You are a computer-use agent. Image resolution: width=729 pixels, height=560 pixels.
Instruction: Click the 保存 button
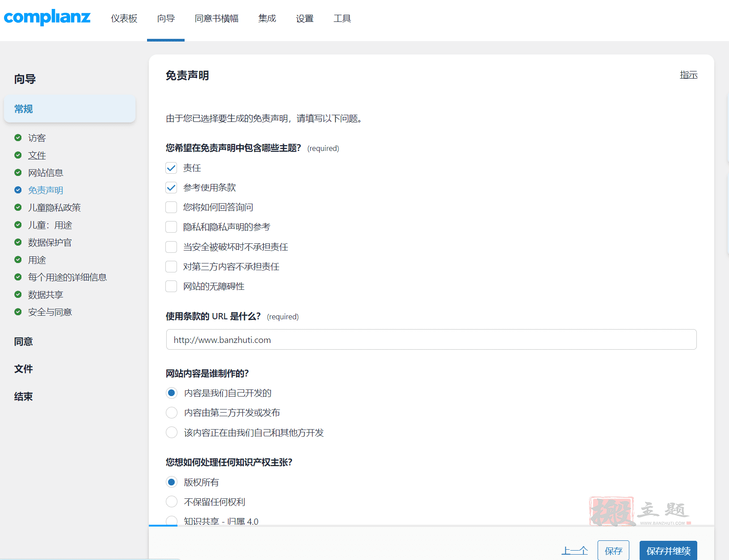click(x=613, y=551)
